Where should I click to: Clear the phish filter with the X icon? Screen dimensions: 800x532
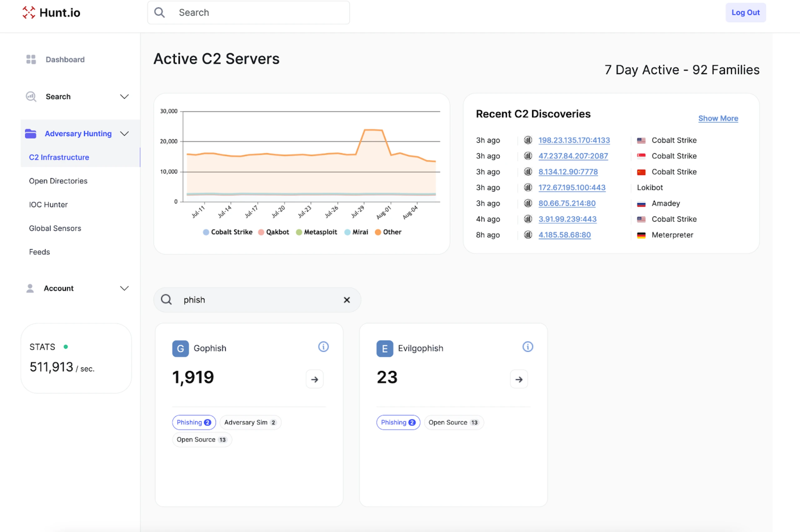[347, 300]
